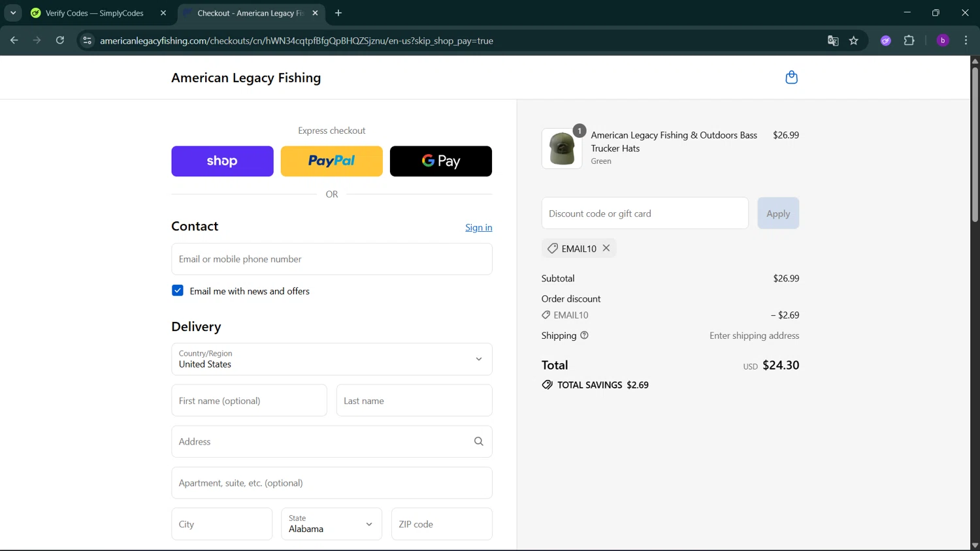The image size is (980, 551).
Task: Click the green trucker hat product thumbnail
Action: point(562,149)
